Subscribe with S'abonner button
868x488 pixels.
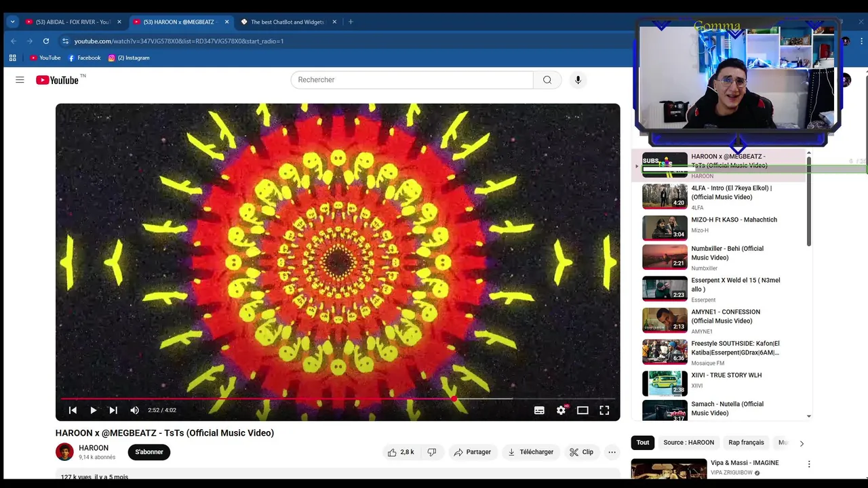(149, 452)
